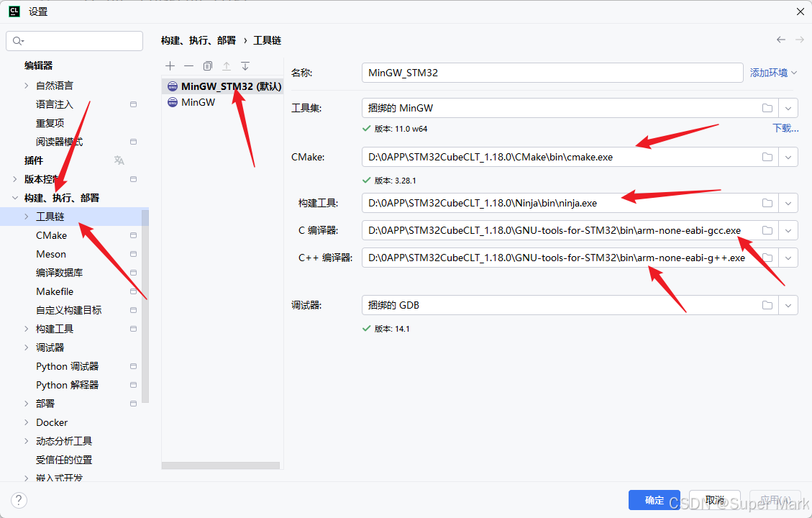Click the 下载... link
This screenshot has height=518, width=812.
pos(785,128)
